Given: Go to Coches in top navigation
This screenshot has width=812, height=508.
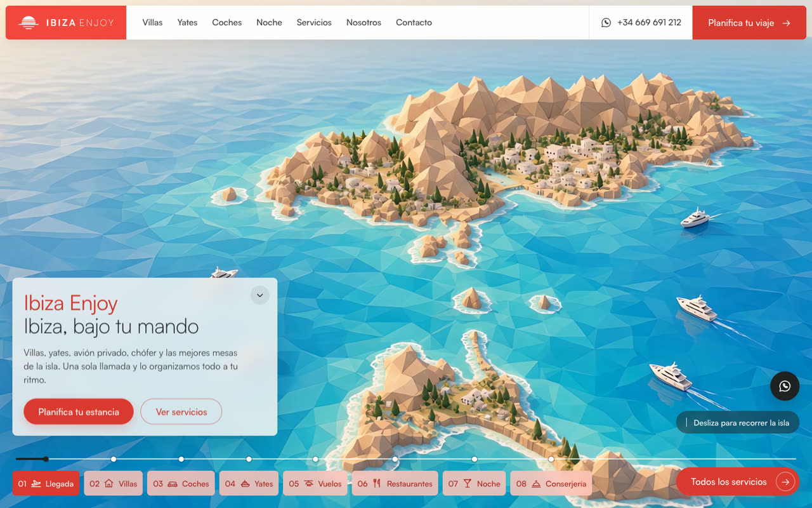Looking at the screenshot, I should point(227,23).
